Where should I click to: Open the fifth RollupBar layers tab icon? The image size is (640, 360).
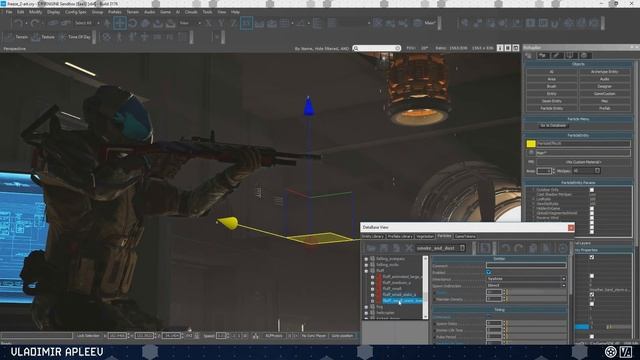coord(584,56)
